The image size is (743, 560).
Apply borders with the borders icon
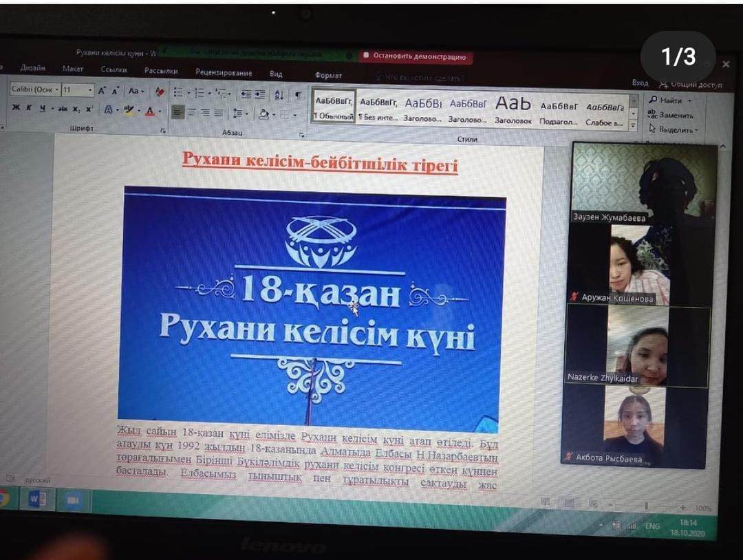(x=284, y=115)
